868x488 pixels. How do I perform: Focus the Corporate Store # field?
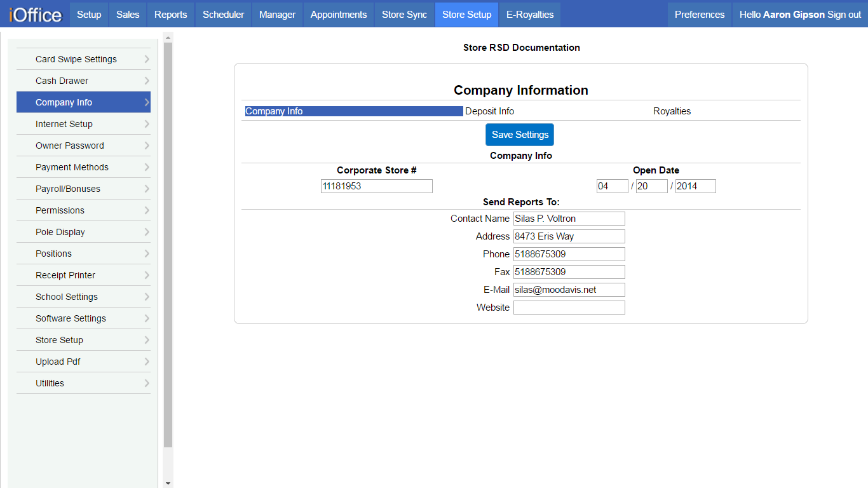point(377,186)
